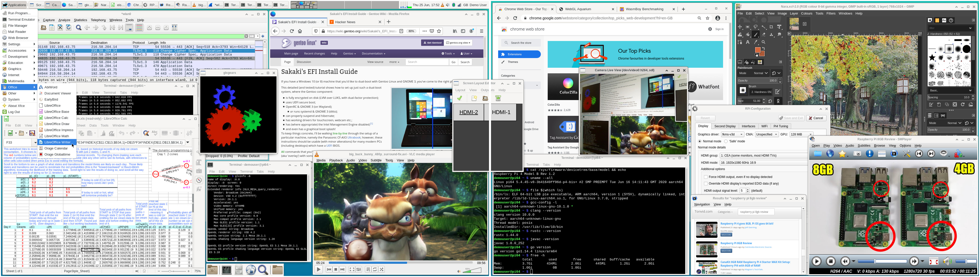980x277 pixels.
Task: Open LibreOffice Writer from Office submenu
Action: pos(57,142)
